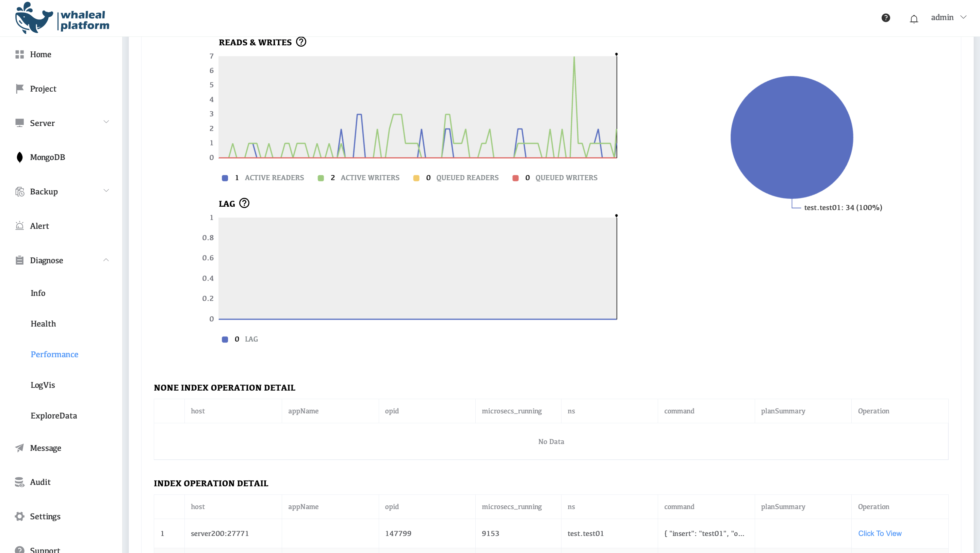This screenshot has height=553, width=980.
Task: Click the Settings gear icon in sidebar
Action: pos(20,516)
